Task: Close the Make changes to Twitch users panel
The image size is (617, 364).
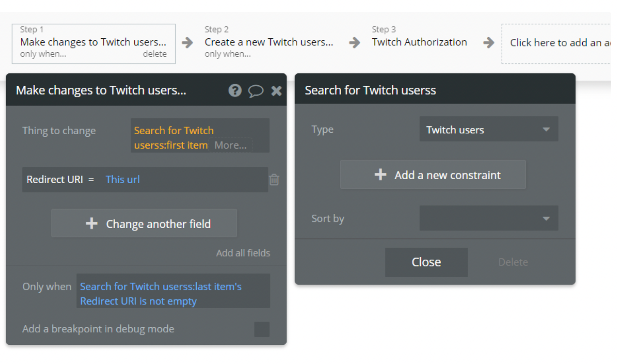Action: pyautogui.click(x=277, y=91)
